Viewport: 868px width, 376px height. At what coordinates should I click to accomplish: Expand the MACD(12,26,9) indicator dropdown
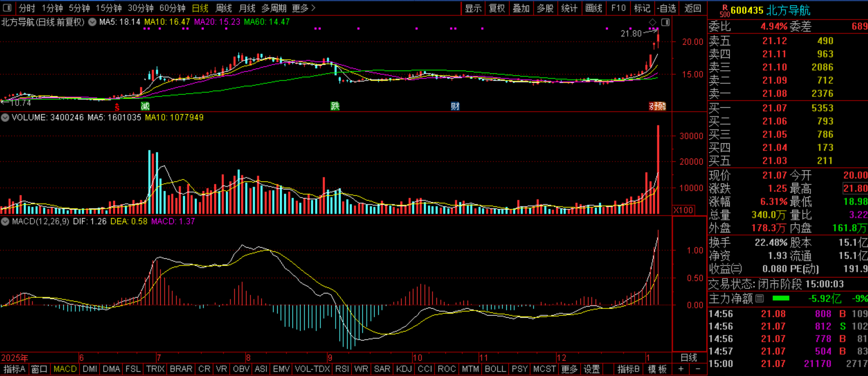(x=5, y=221)
